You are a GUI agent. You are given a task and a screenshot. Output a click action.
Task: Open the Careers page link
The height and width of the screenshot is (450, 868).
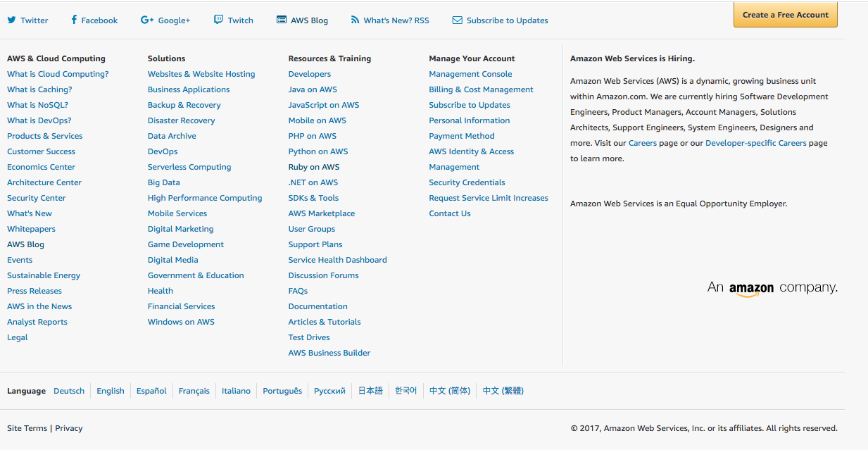coord(643,143)
